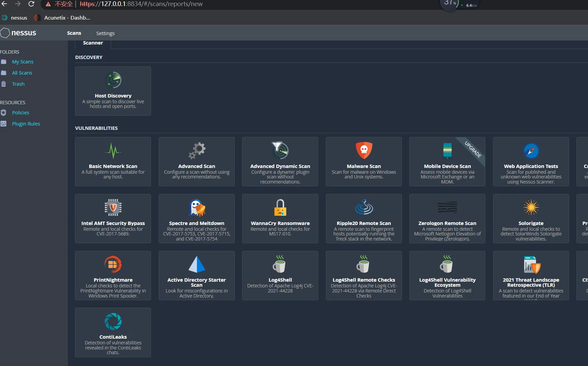Select the Scanner tab
Screen dimensions: 588x366
click(93, 43)
